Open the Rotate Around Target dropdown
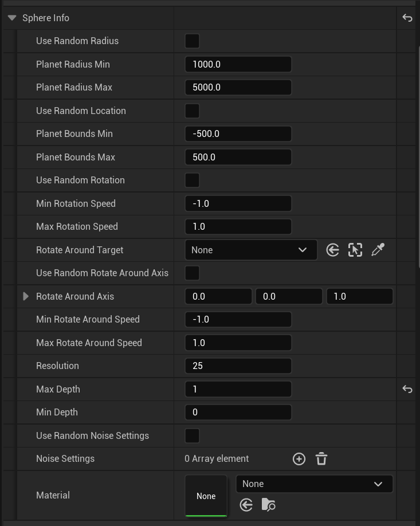The height and width of the screenshot is (526, 420). 250,250
